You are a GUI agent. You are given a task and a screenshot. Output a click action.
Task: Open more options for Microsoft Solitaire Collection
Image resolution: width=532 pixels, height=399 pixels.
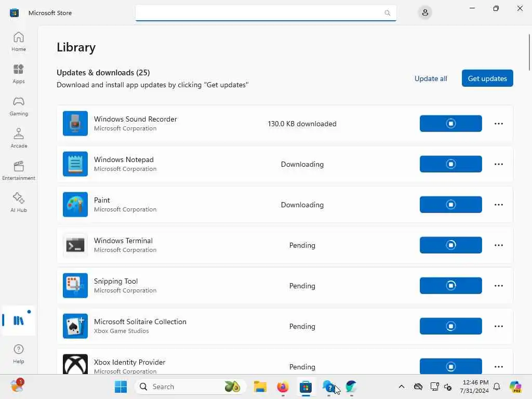498,326
